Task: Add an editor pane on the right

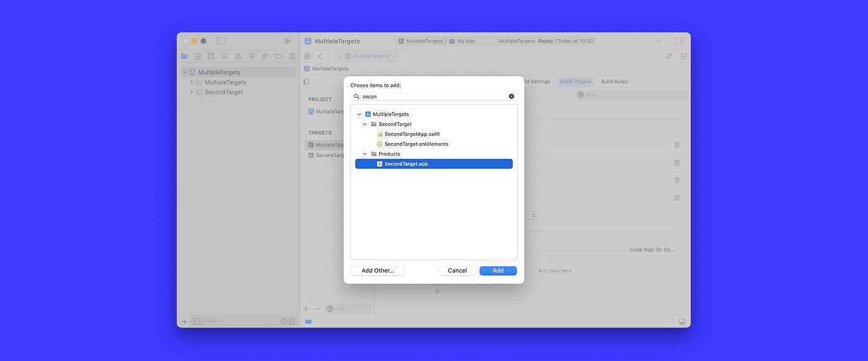Action: pos(684,56)
